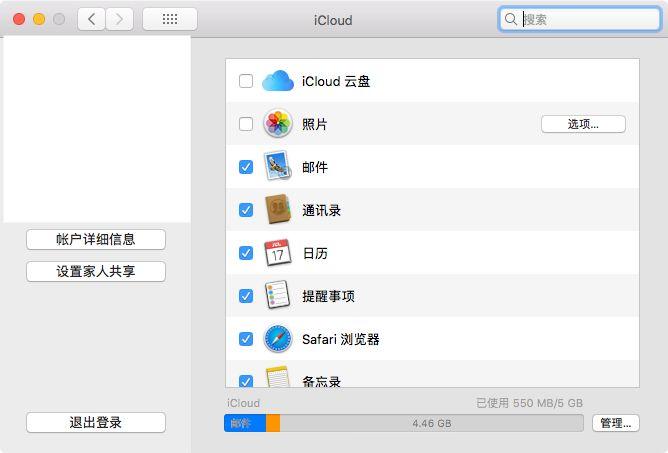This screenshot has width=668, height=453.
Task: Minimize window with yellow button
Action: [x=39, y=19]
